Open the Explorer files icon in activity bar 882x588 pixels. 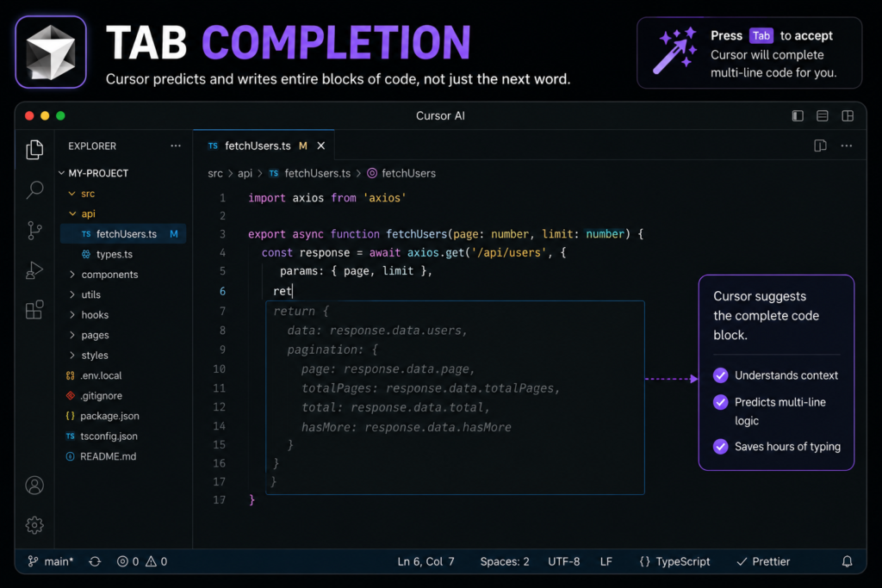(34, 150)
